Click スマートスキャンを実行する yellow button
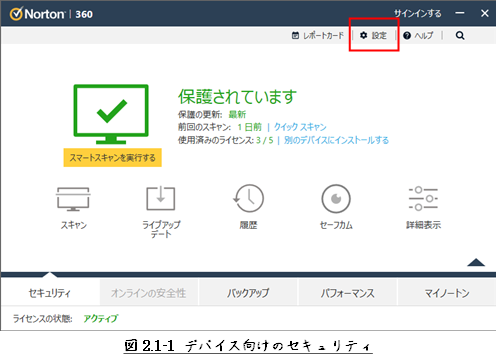The image size is (497, 363). point(113,157)
